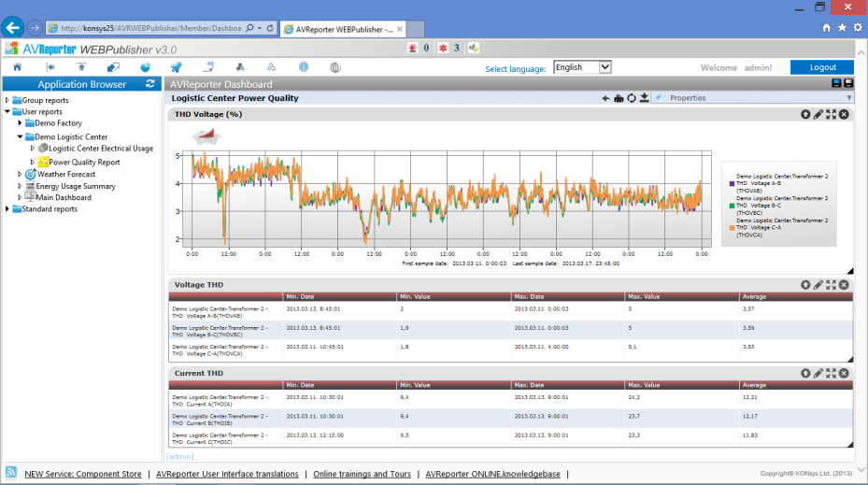
Task: Switch to white dashboard layout icon
Action: [x=848, y=83]
